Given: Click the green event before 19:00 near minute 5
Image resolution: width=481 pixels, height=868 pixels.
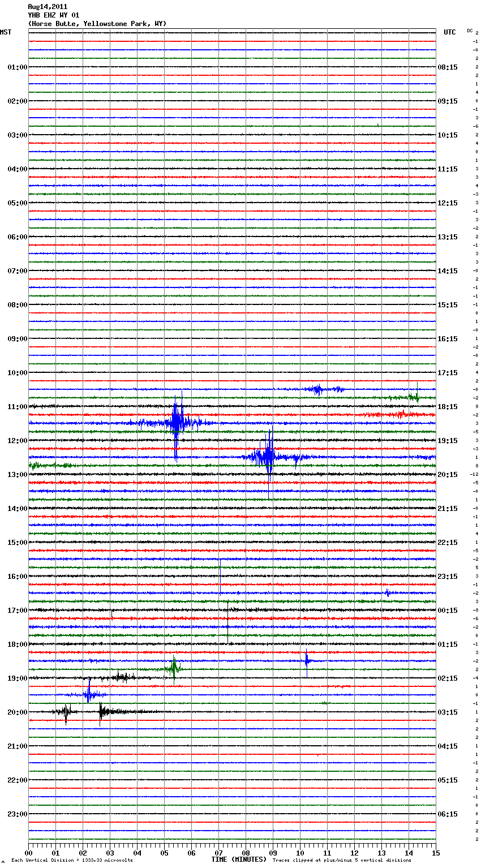Looking at the screenshot, I should tap(173, 669).
